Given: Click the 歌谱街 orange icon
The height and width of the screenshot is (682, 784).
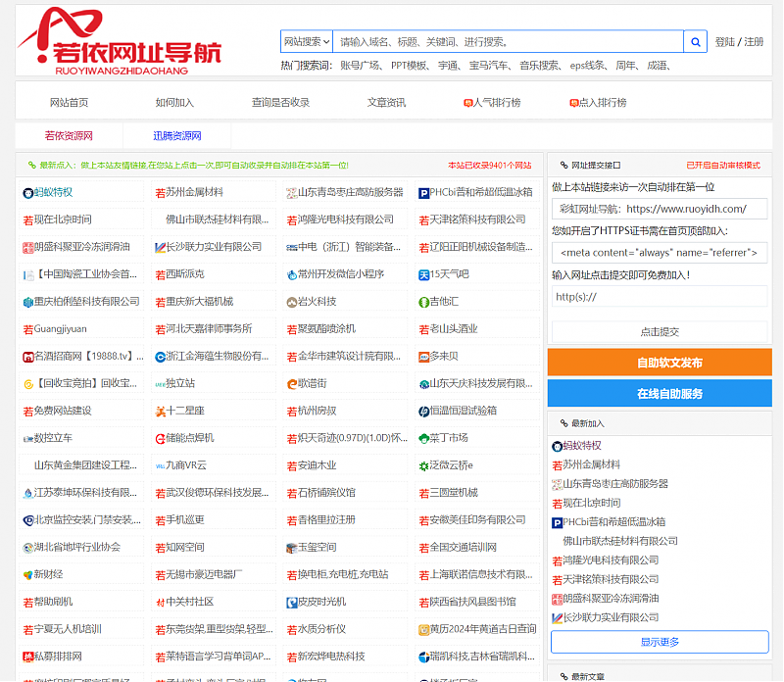Looking at the screenshot, I should tap(291, 384).
